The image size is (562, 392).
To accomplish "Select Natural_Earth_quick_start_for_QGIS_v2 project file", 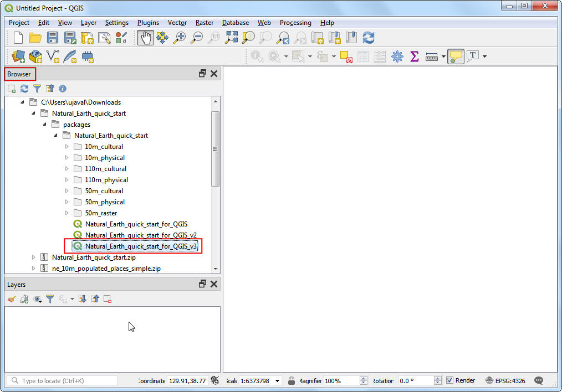I will point(140,235).
